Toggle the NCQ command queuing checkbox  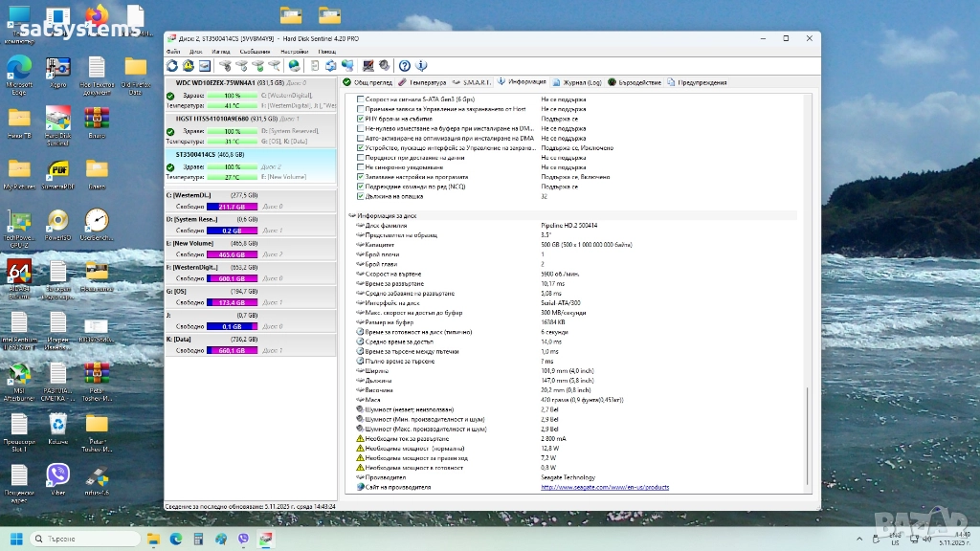(360, 187)
